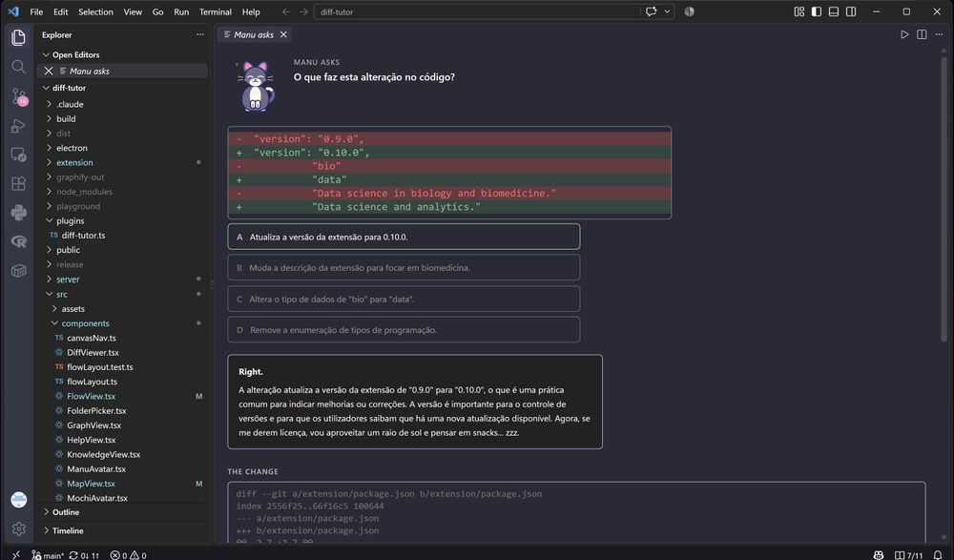Toggle the primary side bar visibility

(817, 11)
